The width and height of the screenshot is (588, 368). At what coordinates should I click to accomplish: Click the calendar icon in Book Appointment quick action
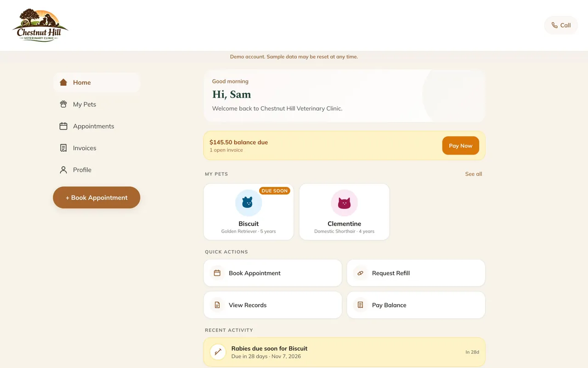pyautogui.click(x=217, y=273)
